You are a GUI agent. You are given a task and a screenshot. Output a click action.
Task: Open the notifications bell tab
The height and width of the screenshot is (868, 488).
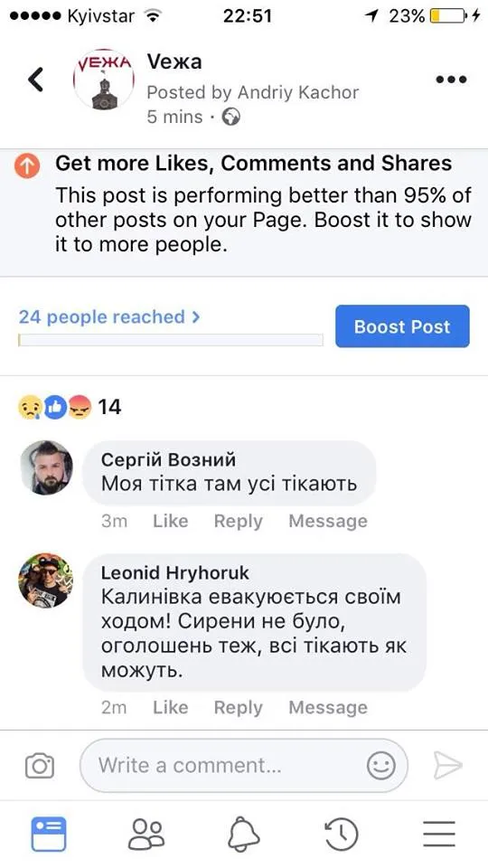(244, 834)
